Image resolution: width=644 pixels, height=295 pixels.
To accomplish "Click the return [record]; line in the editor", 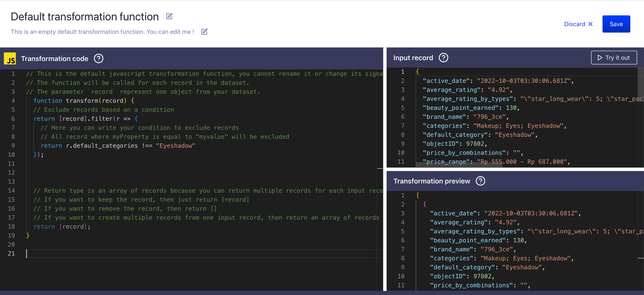I will point(62,226).
